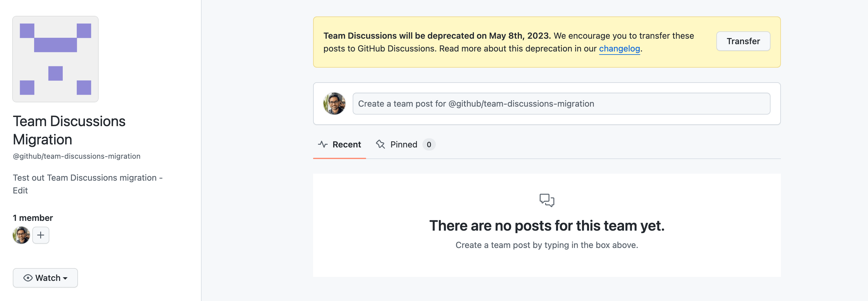
Task: Open the changelog link
Action: [x=619, y=48]
